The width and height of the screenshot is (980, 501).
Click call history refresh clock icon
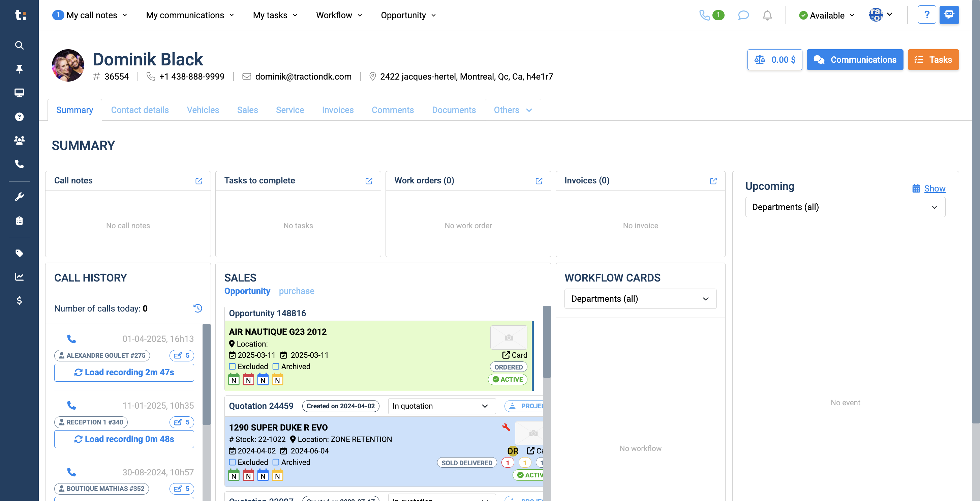click(x=197, y=308)
